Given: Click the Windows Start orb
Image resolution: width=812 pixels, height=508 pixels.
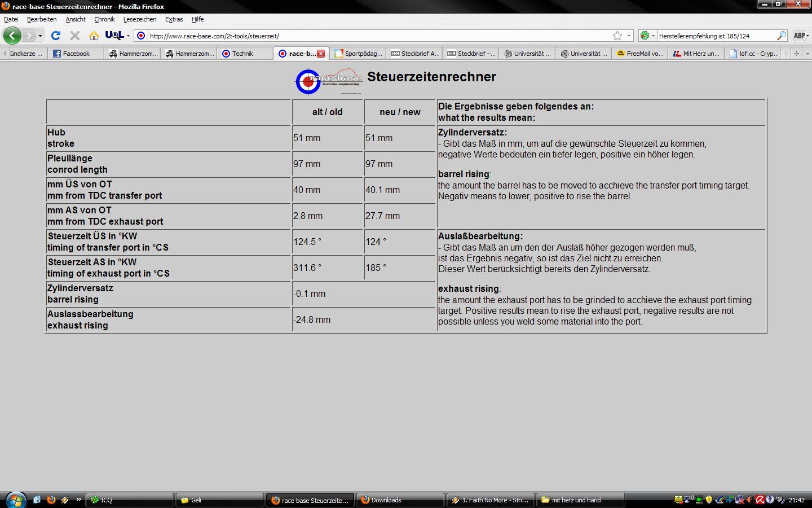Looking at the screenshot, I should tap(15, 500).
